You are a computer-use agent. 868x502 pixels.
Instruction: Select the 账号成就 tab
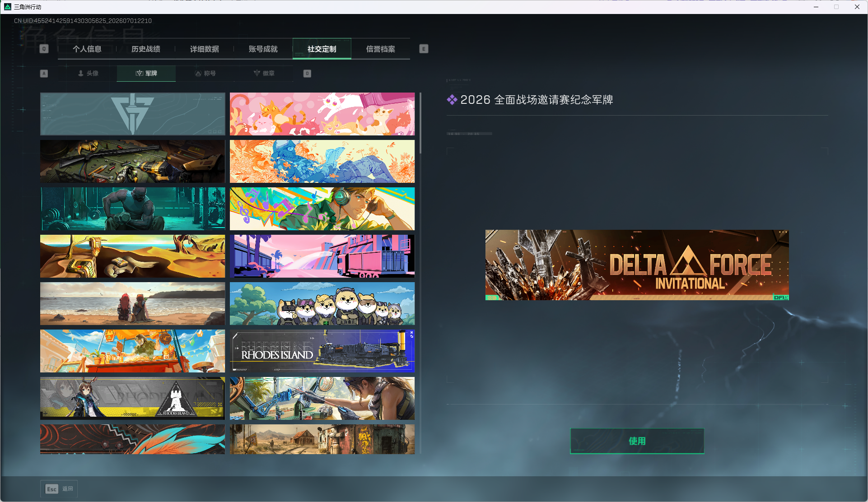click(263, 49)
